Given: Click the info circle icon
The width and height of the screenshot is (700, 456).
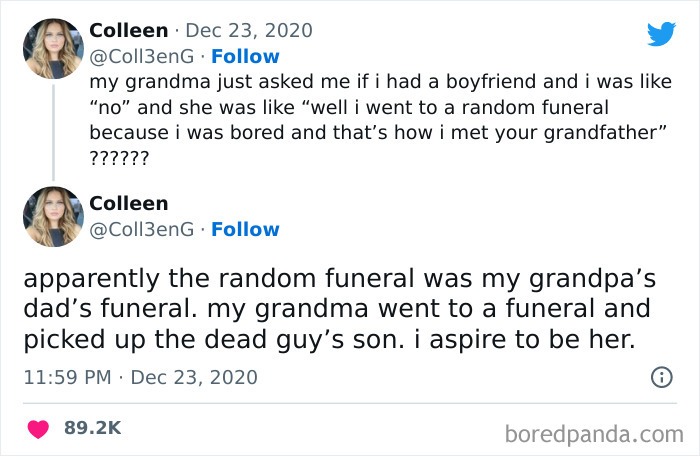Looking at the screenshot, I should (x=661, y=377).
